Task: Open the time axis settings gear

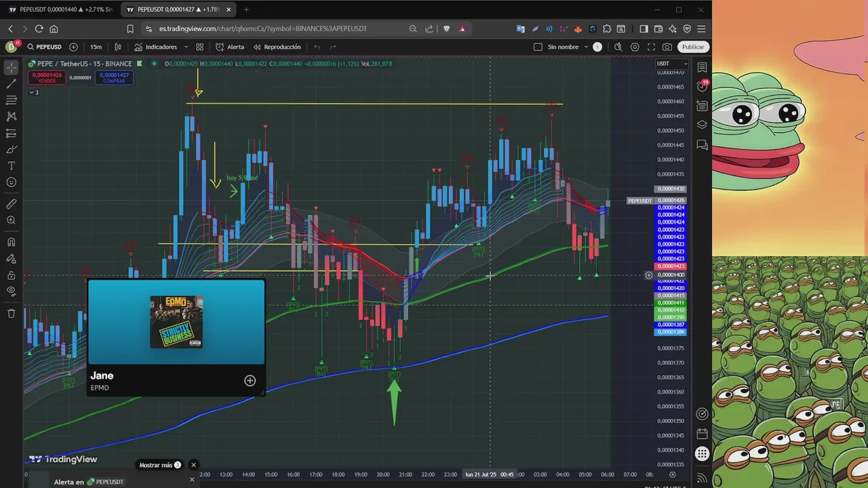Action: click(x=673, y=474)
